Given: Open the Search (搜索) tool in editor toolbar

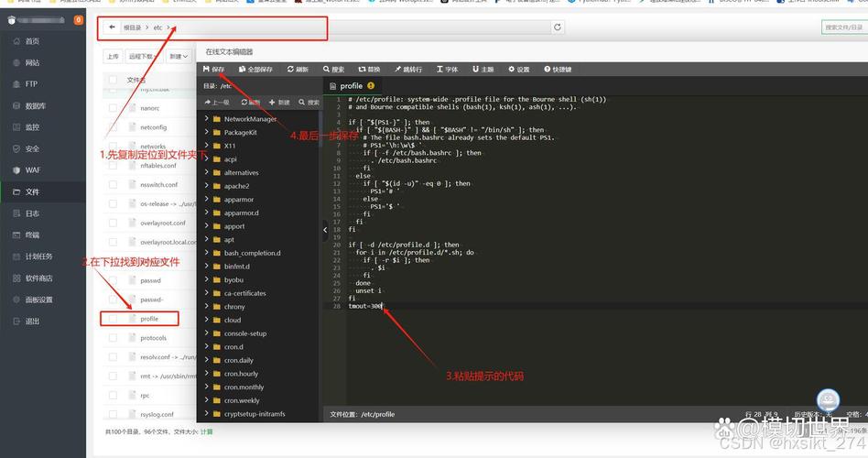Looking at the screenshot, I should point(332,70).
